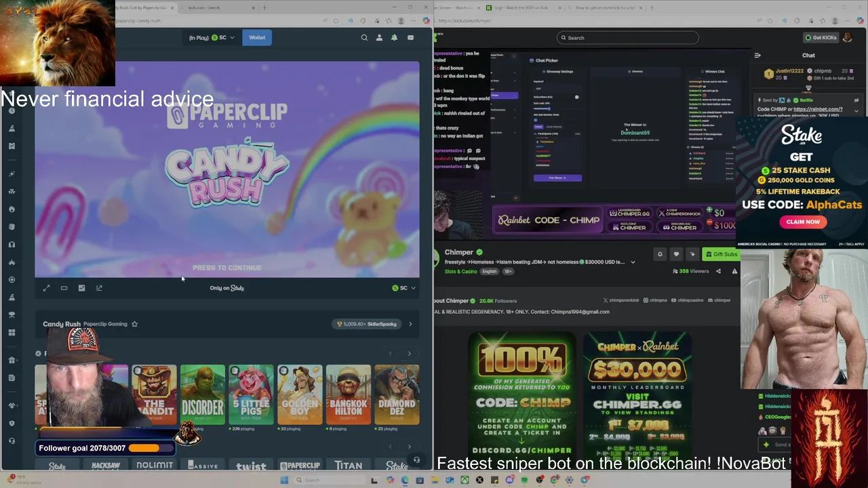Follow Chimper with the heart button
868x488 pixels.
coord(676,254)
